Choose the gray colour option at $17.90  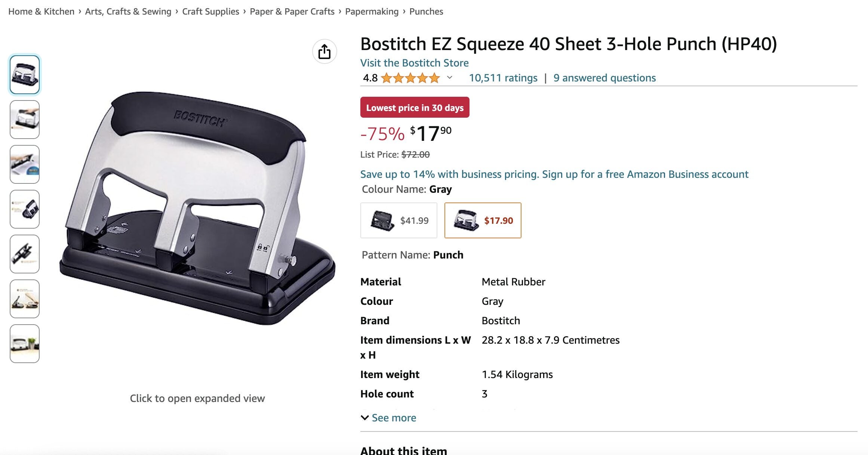[483, 220]
